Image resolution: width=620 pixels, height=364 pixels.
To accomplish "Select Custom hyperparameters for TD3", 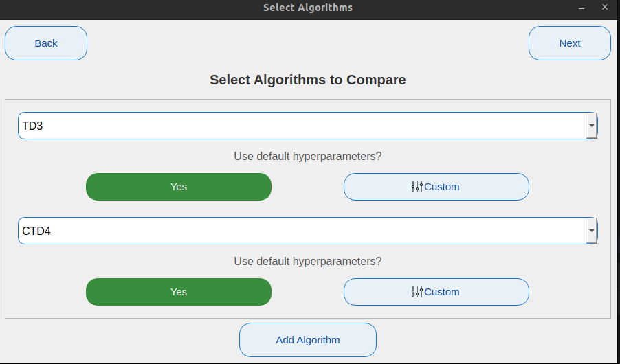I will click(x=436, y=187).
